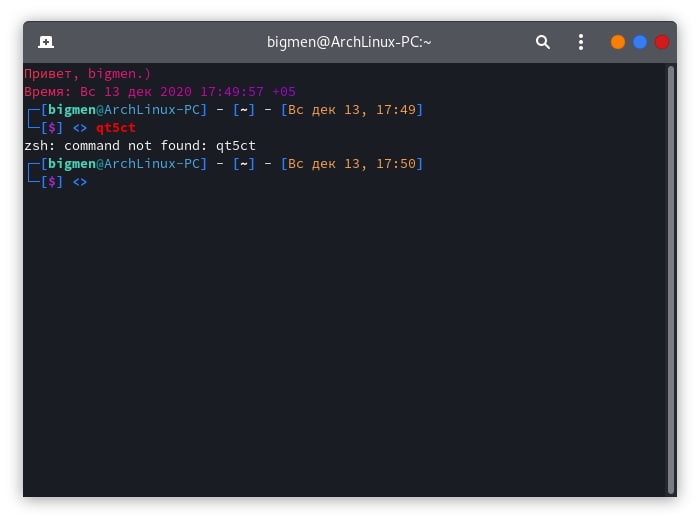Close terminal with red button
Viewport: 700px width, 522px height.
coord(662,42)
